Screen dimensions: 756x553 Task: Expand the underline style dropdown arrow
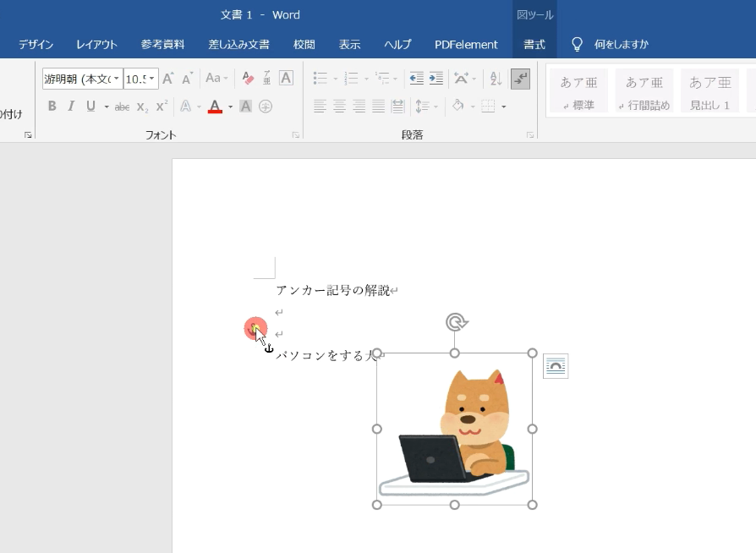(x=107, y=107)
